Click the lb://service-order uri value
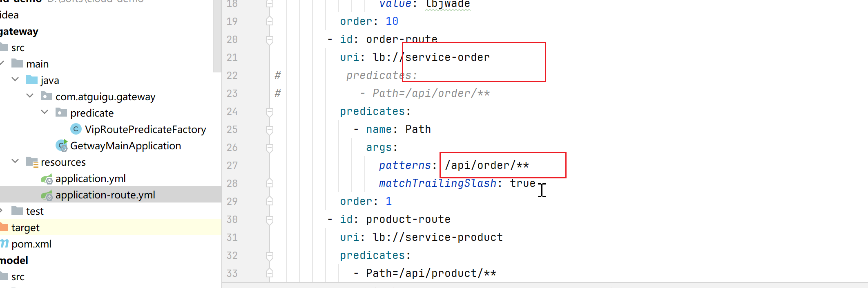The image size is (868, 288). coord(431,57)
